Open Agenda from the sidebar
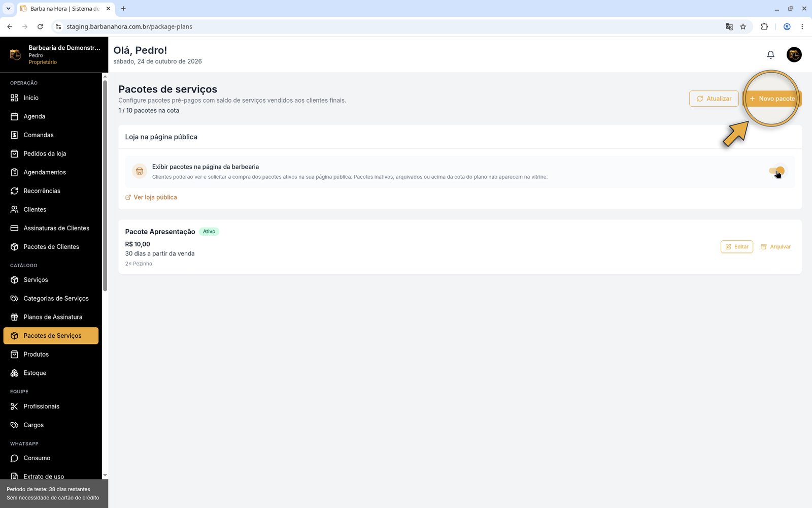 (51, 116)
